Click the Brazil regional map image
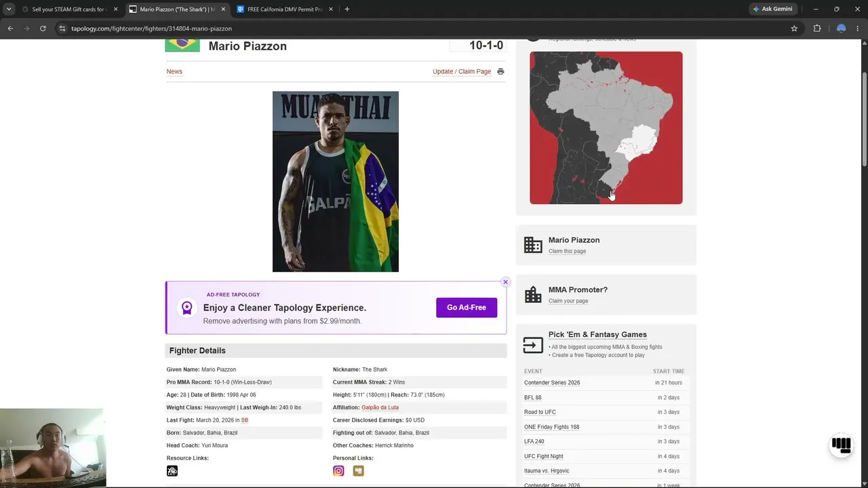The height and width of the screenshot is (488, 868). point(606,127)
